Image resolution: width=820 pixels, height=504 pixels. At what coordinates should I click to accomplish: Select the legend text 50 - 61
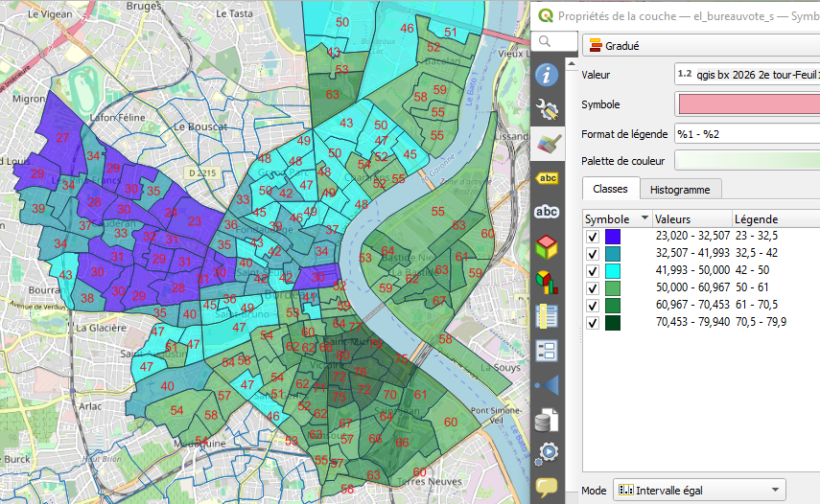point(752,287)
